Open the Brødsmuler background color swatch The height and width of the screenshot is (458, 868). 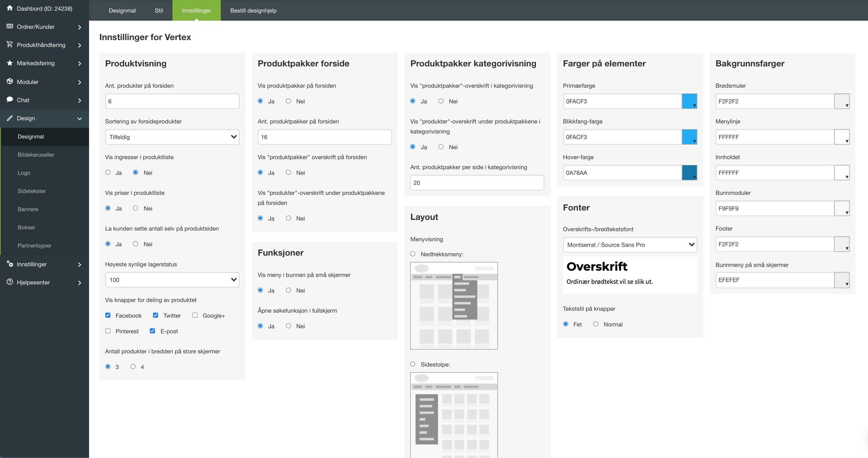(x=842, y=101)
